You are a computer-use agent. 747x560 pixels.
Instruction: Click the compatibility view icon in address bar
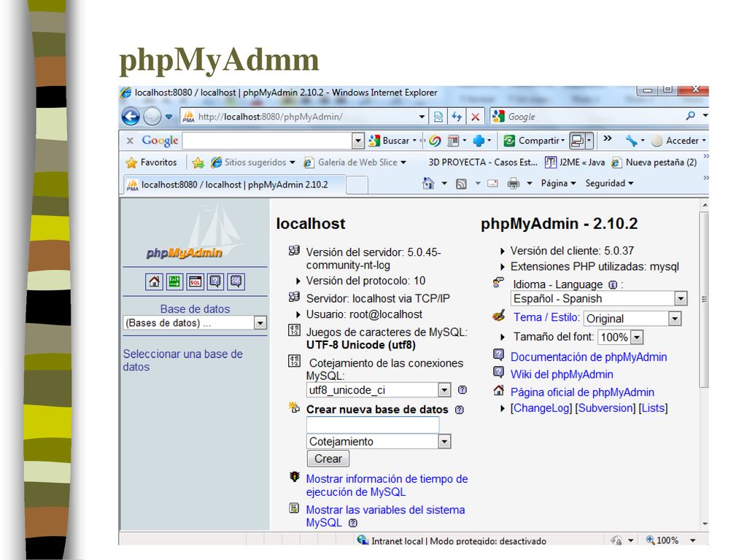point(438,117)
